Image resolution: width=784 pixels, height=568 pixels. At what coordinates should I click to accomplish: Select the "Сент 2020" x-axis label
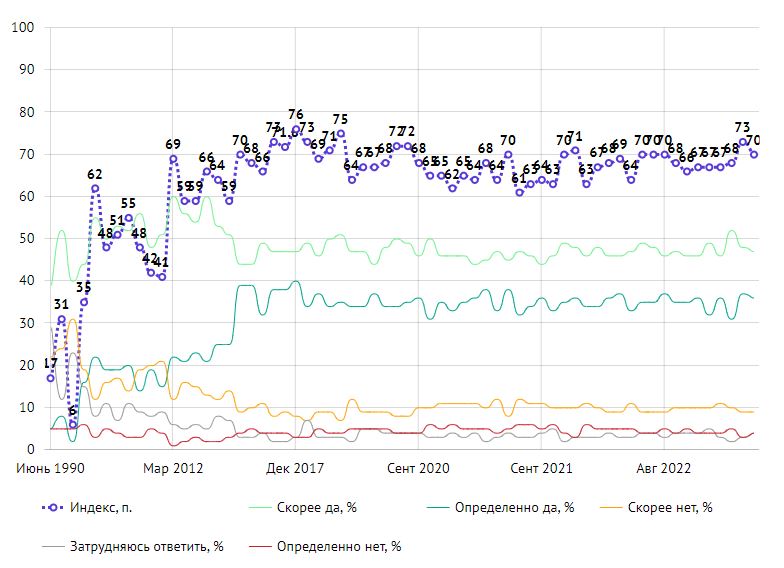[x=419, y=468]
